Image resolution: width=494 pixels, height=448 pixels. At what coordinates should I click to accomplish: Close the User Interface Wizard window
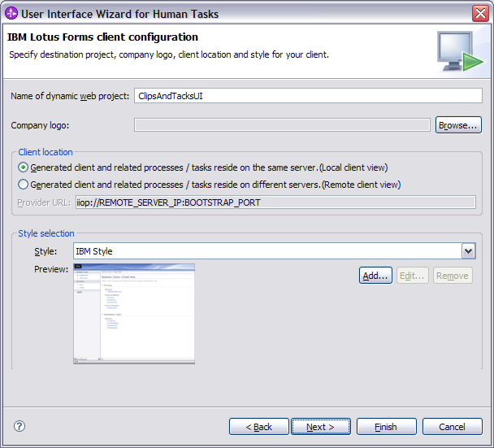tap(480, 14)
